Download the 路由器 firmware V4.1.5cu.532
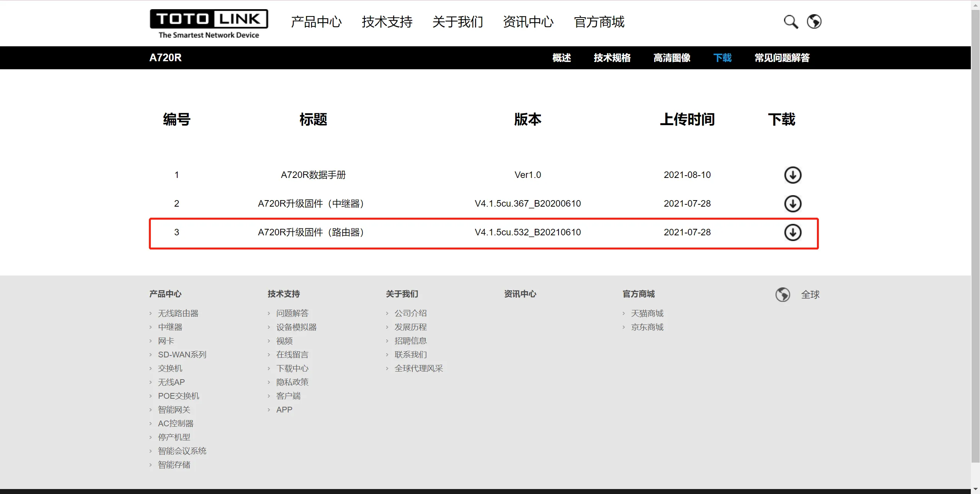 [792, 232]
